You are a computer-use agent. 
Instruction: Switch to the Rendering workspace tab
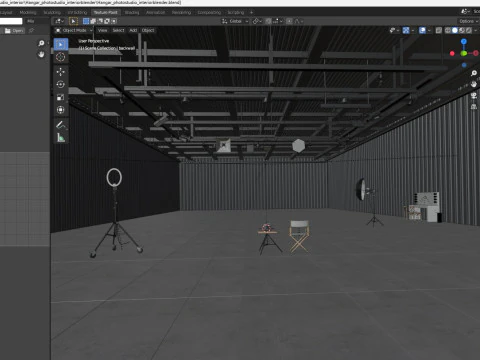(x=181, y=12)
